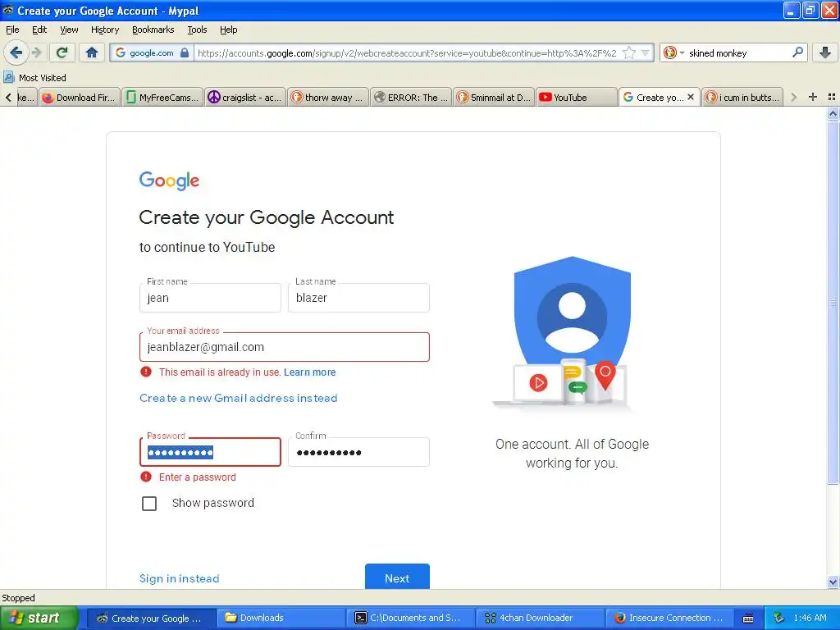Click the password error exclamation icon
Viewport: 840px width, 630px height.
pyautogui.click(x=146, y=477)
